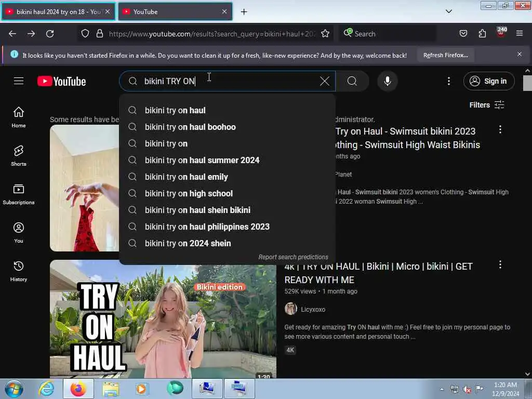
Task: Reload the current page
Action: point(50,34)
